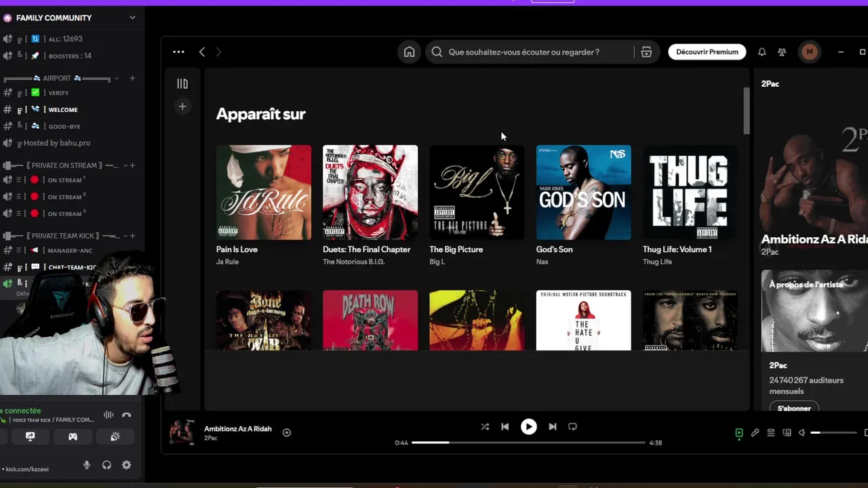Screen dimensions: 868x488
Task: Open the Nas artist link
Action: coord(542,262)
